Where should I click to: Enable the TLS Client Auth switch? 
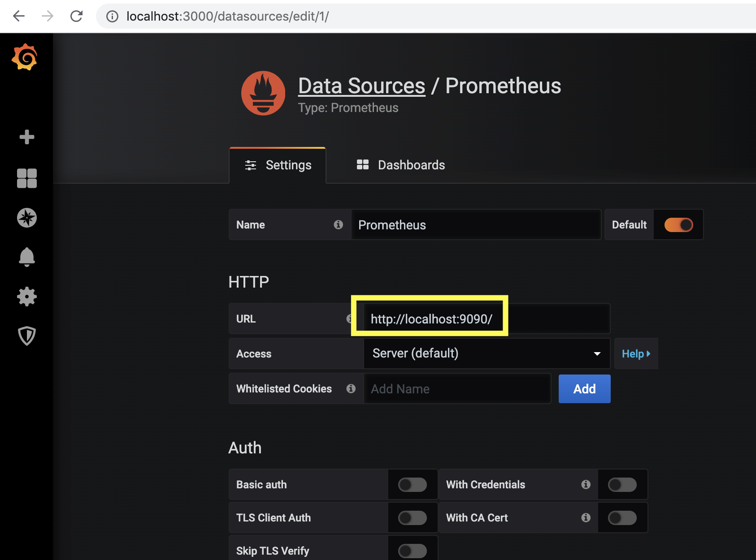tap(413, 517)
